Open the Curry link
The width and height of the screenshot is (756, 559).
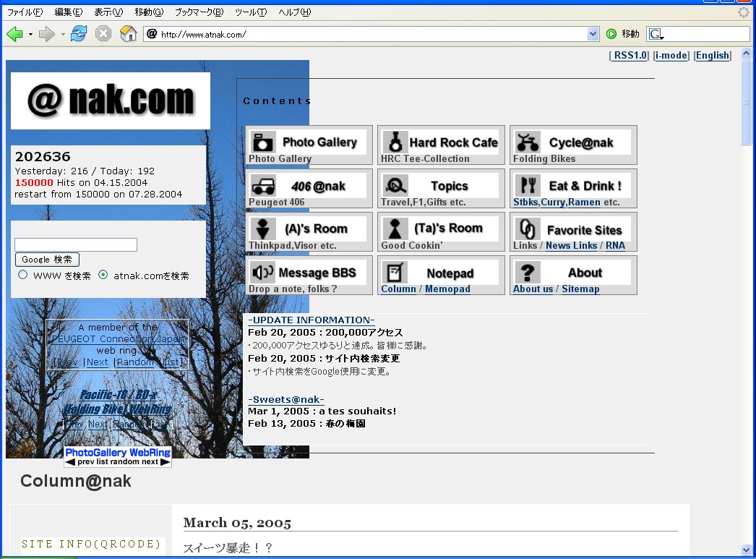point(552,202)
